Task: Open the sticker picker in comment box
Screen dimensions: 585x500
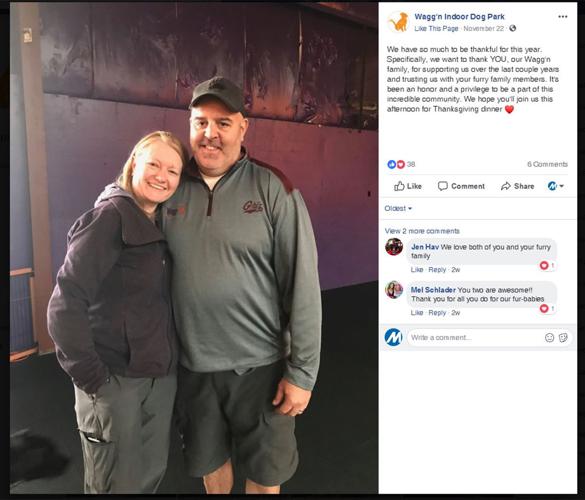Action: pos(563,338)
